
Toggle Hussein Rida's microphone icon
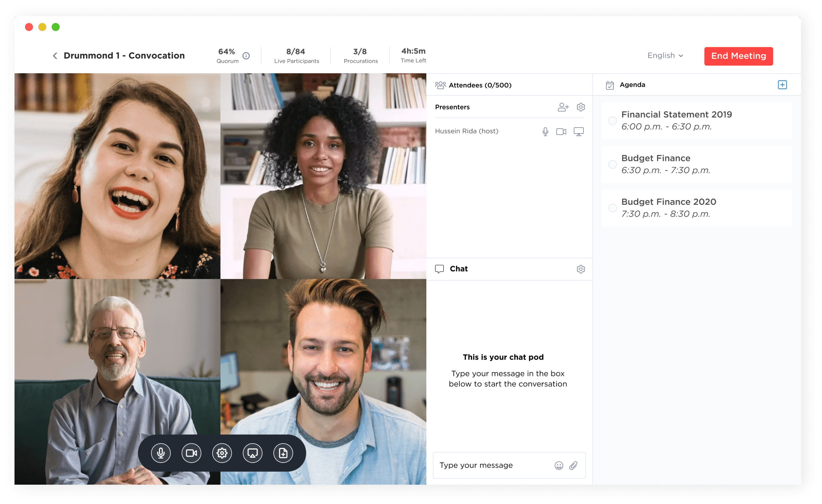(545, 131)
